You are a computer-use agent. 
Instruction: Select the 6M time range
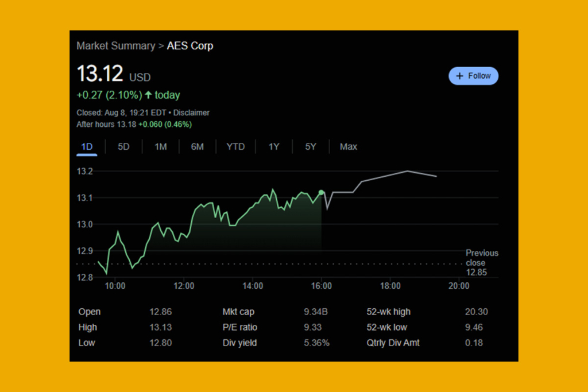(198, 146)
